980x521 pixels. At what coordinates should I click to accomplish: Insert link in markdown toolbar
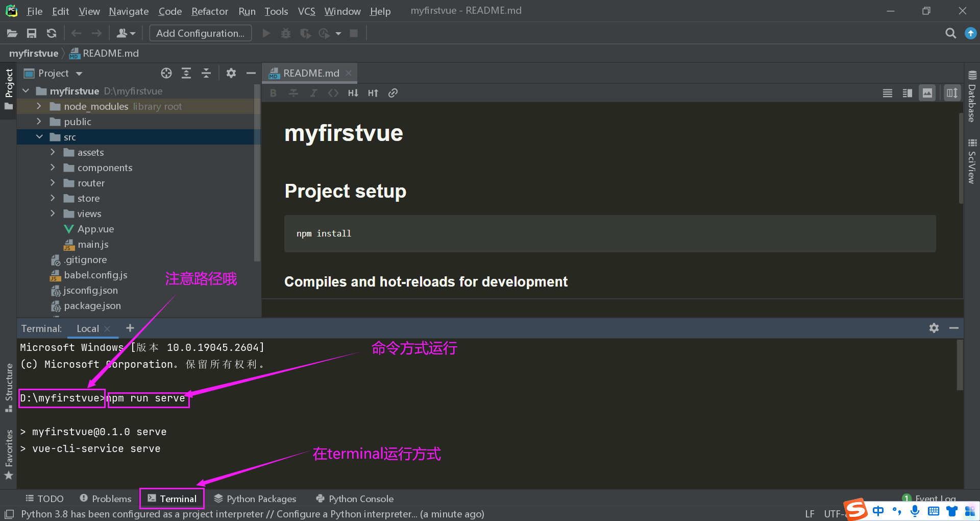(393, 93)
